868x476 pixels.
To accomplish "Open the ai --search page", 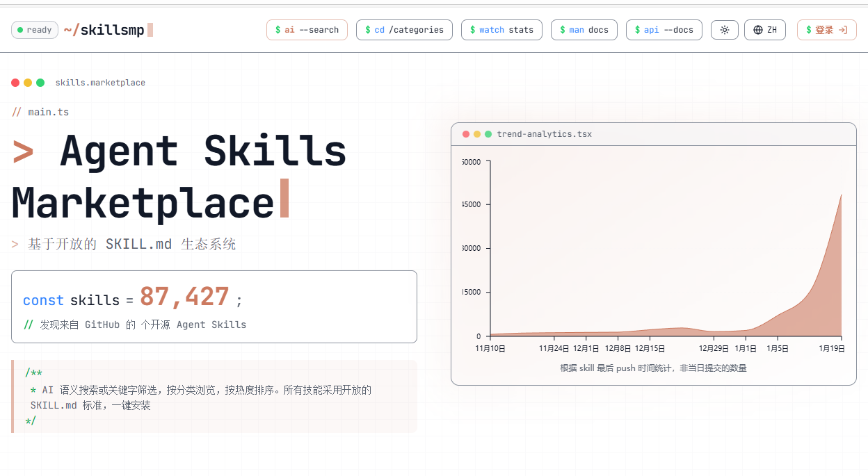I will pyautogui.click(x=307, y=30).
